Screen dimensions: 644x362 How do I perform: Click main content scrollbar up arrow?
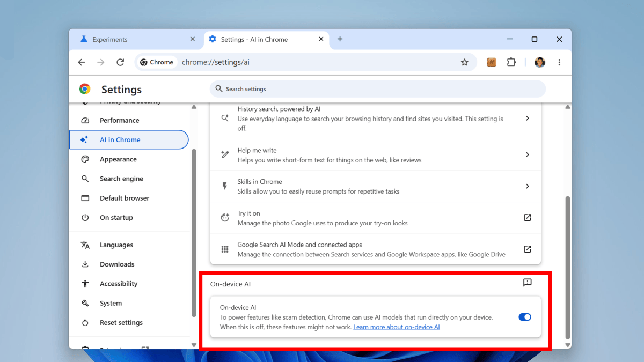click(568, 107)
